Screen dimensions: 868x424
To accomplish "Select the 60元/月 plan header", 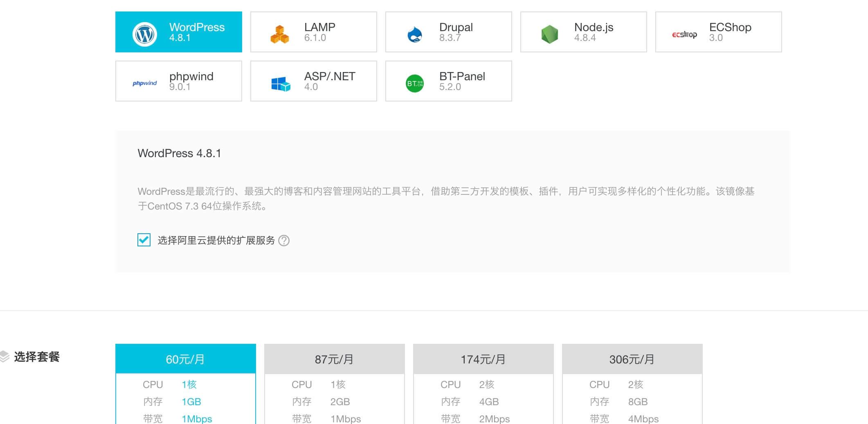I will click(x=186, y=359).
